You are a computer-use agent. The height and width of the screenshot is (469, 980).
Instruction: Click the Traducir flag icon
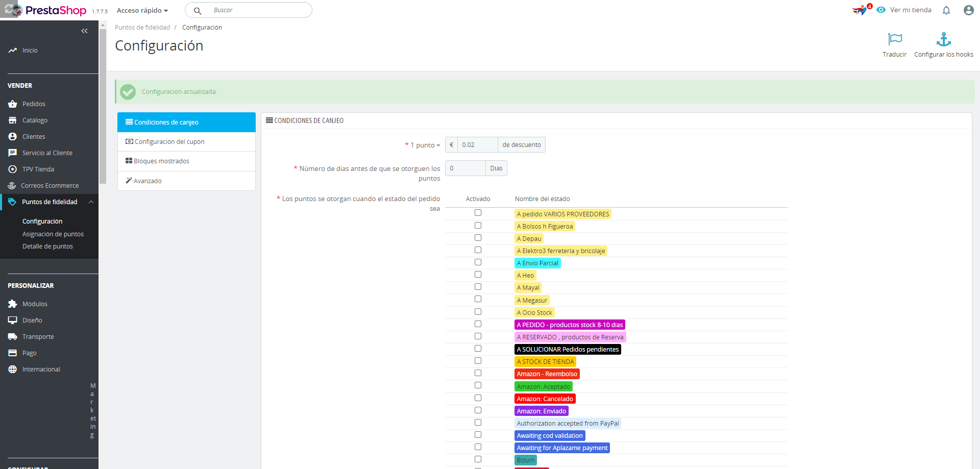click(895, 39)
